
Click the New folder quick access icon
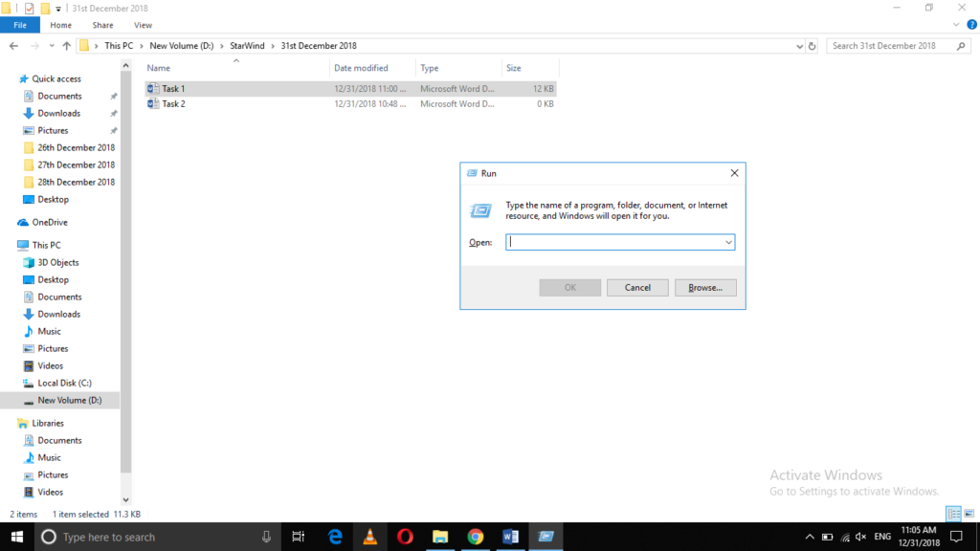pos(45,8)
